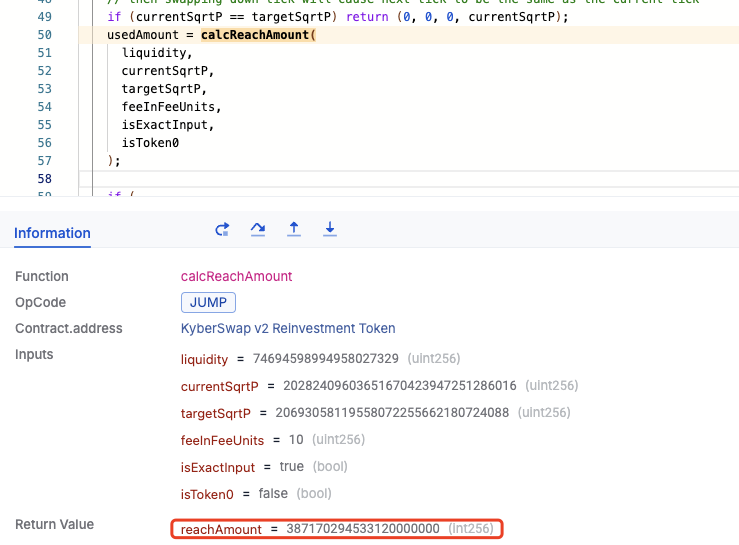Open the Information tab
This screenshot has height=545, width=739.
click(x=52, y=233)
